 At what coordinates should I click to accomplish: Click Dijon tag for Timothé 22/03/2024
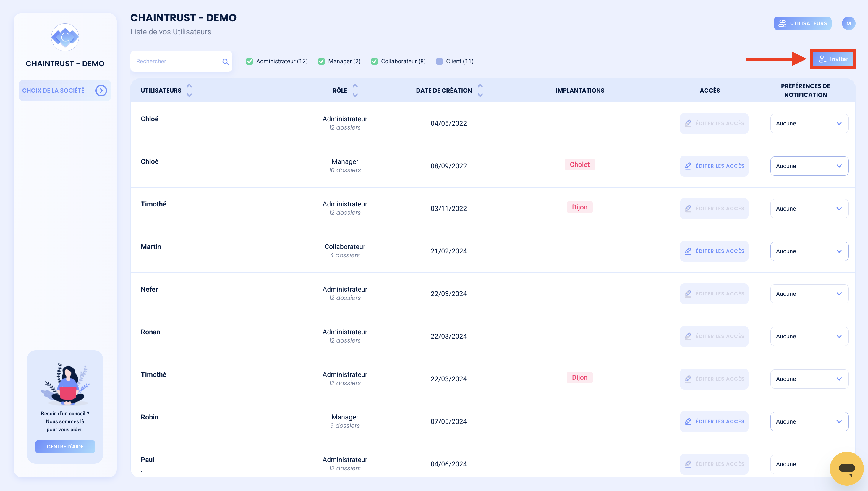coord(579,378)
